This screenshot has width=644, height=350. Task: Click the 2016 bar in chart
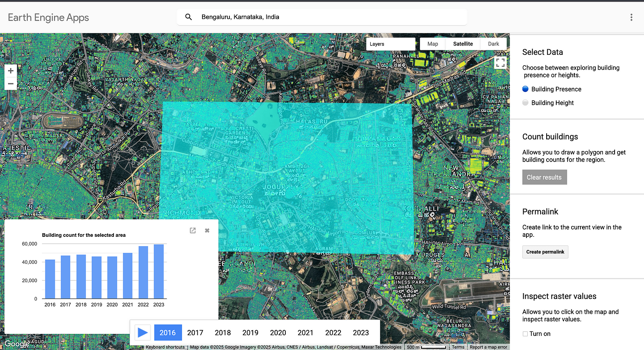50,279
